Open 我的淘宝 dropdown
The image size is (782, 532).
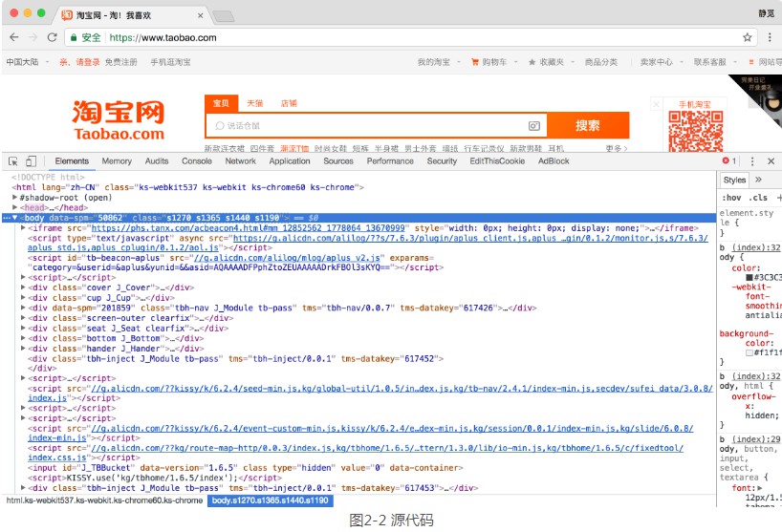(x=439, y=62)
